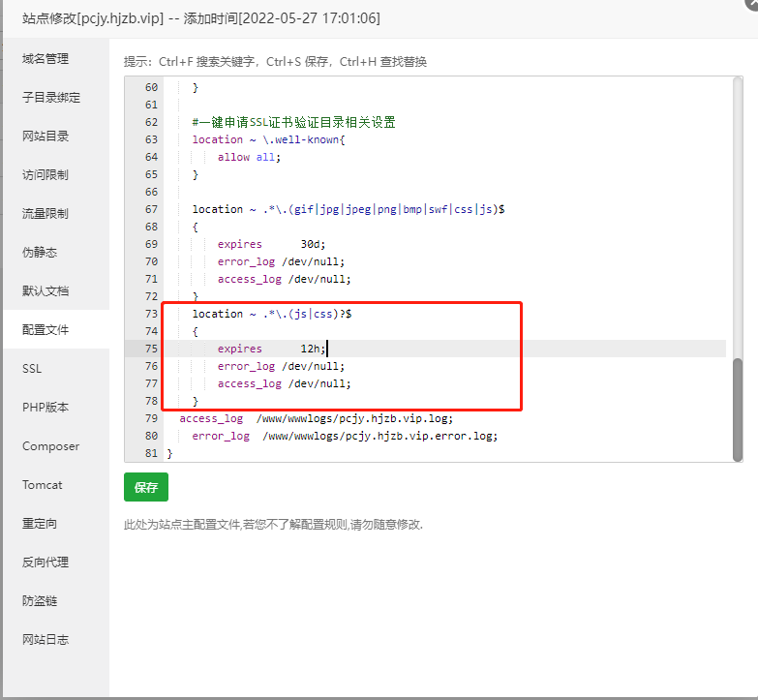The width and height of the screenshot is (758, 700).
Task: Click closing brace on line 81
Action: tap(169, 453)
